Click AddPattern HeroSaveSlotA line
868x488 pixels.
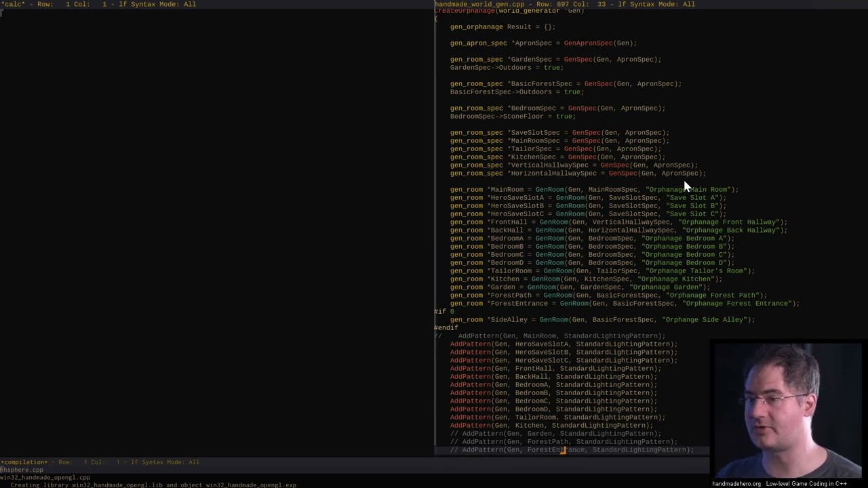point(564,344)
